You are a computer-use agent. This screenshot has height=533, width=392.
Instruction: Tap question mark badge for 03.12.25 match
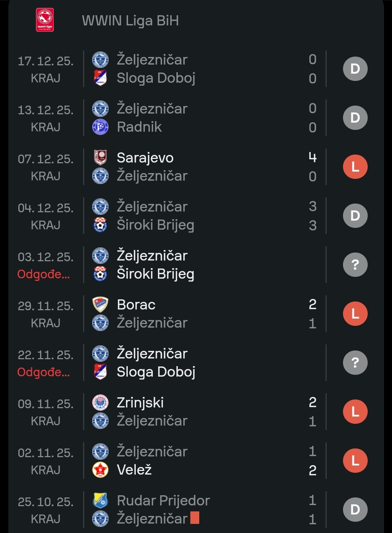pos(355,265)
